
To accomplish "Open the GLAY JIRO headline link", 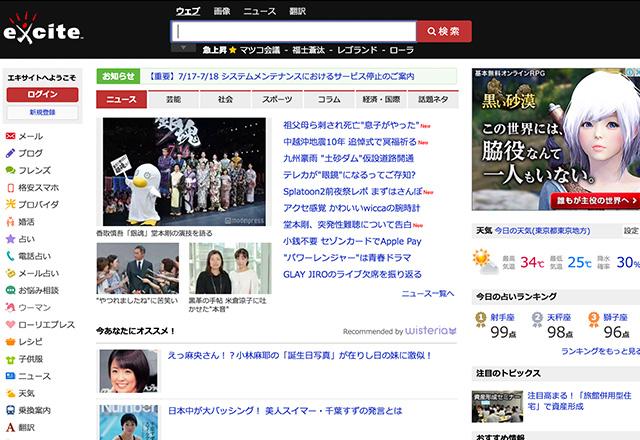I will click(352, 274).
